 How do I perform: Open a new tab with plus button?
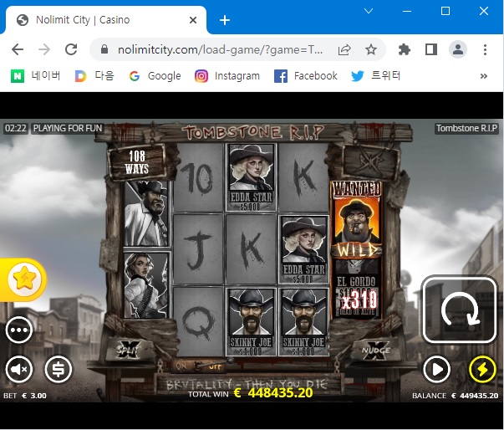225,20
